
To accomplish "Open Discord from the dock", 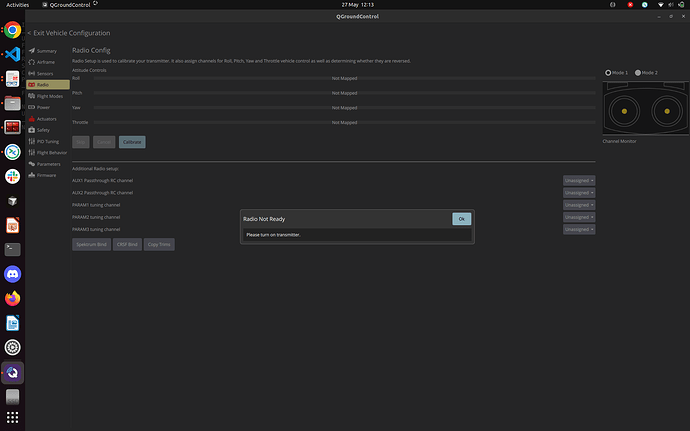I will click(x=12, y=274).
